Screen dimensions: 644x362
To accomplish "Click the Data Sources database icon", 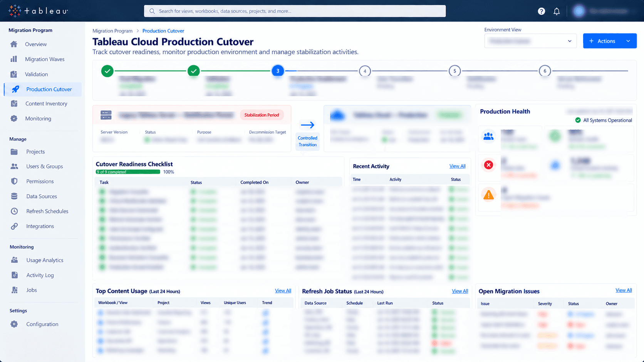I will pos(14,196).
